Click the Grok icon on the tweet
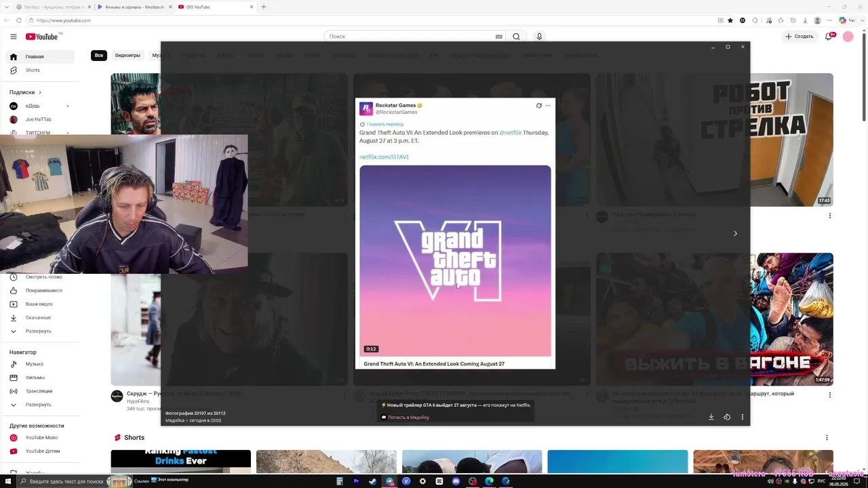The width and height of the screenshot is (868, 488). click(539, 106)
